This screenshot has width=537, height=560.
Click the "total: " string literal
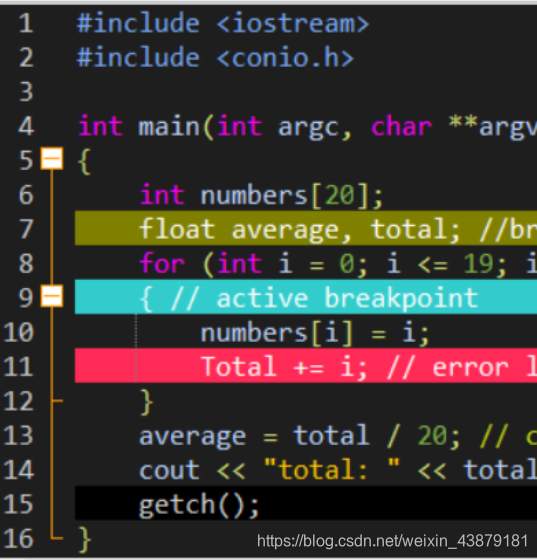[332, 469]
